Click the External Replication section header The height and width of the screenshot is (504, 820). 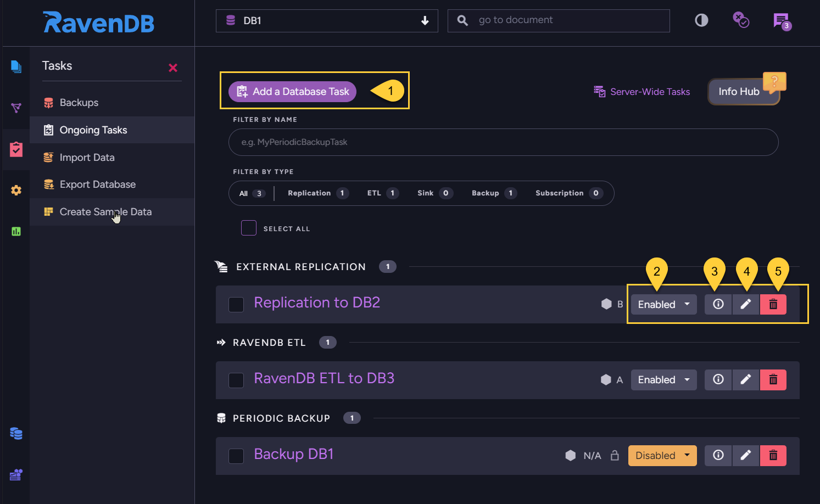point(301,267)
